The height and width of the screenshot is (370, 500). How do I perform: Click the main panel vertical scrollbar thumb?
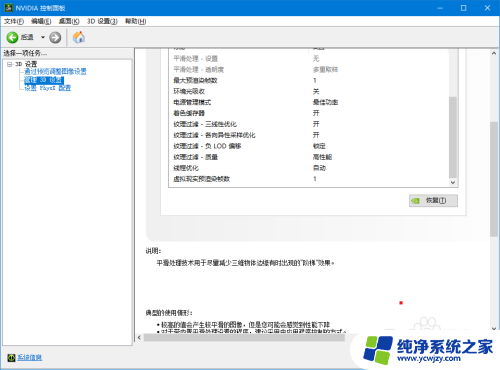494,179
